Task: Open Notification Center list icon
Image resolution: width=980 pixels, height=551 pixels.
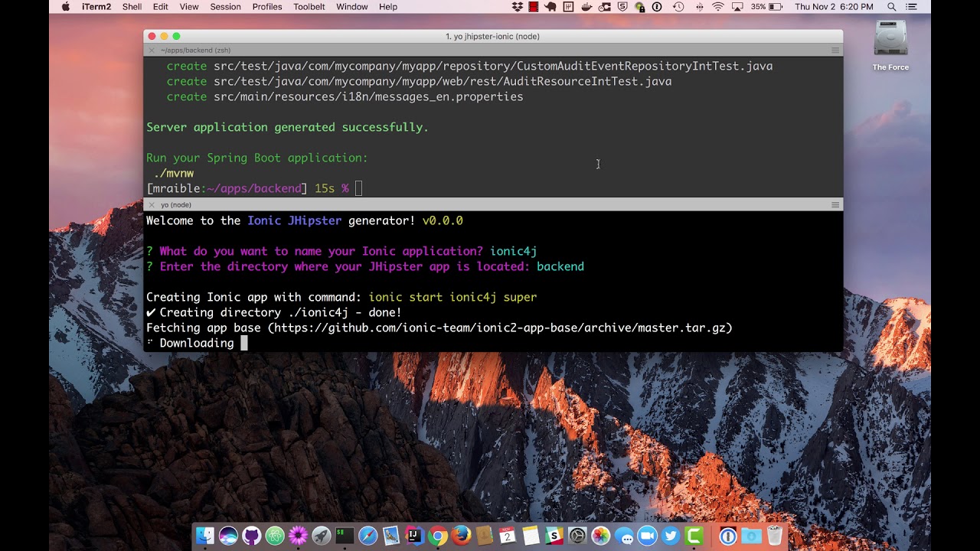Action: [x=912, y=7]
